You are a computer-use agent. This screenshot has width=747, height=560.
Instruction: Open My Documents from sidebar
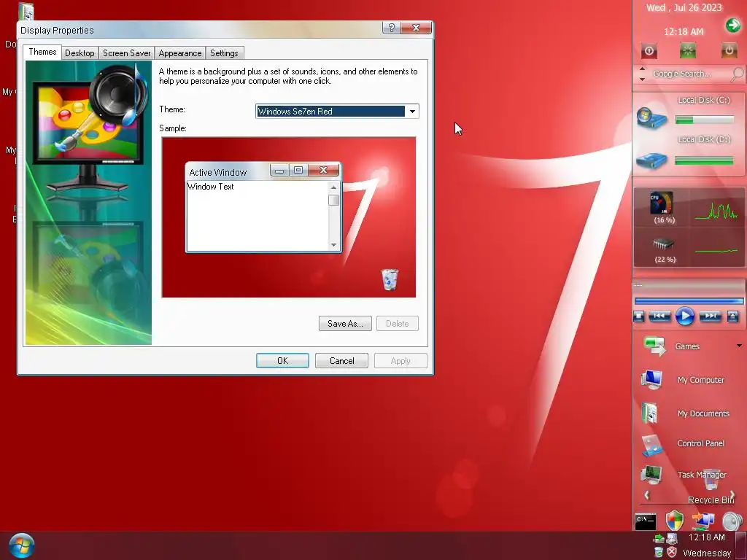[685, 413]
